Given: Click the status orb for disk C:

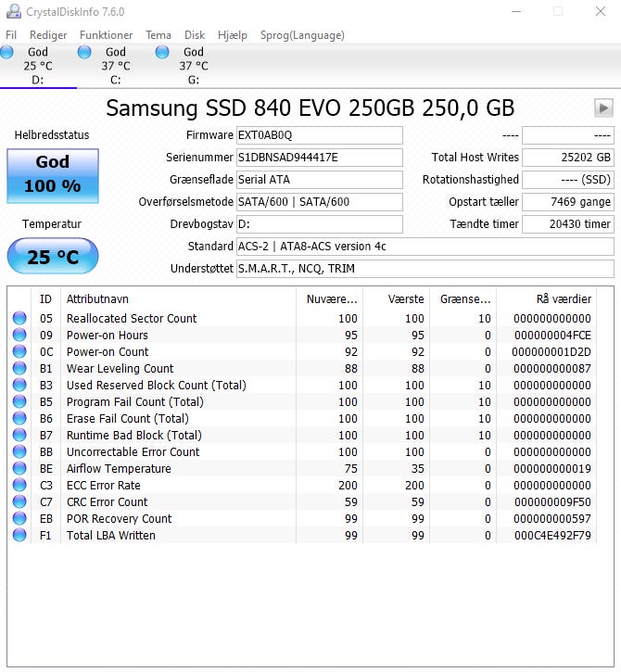Looking at the screenshot, I should pos(84,53).
